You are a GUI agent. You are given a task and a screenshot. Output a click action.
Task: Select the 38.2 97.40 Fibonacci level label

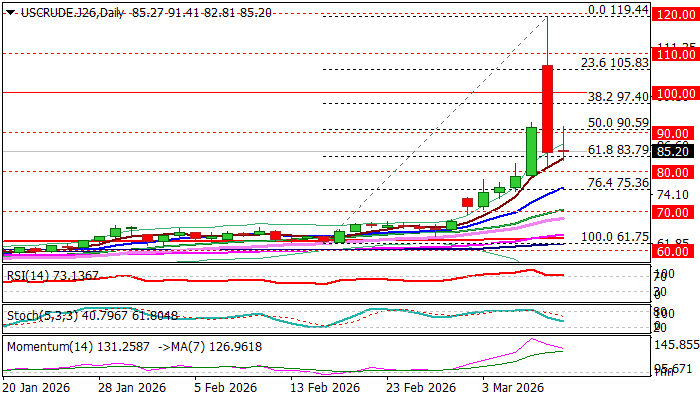click(x=618, y=97)
